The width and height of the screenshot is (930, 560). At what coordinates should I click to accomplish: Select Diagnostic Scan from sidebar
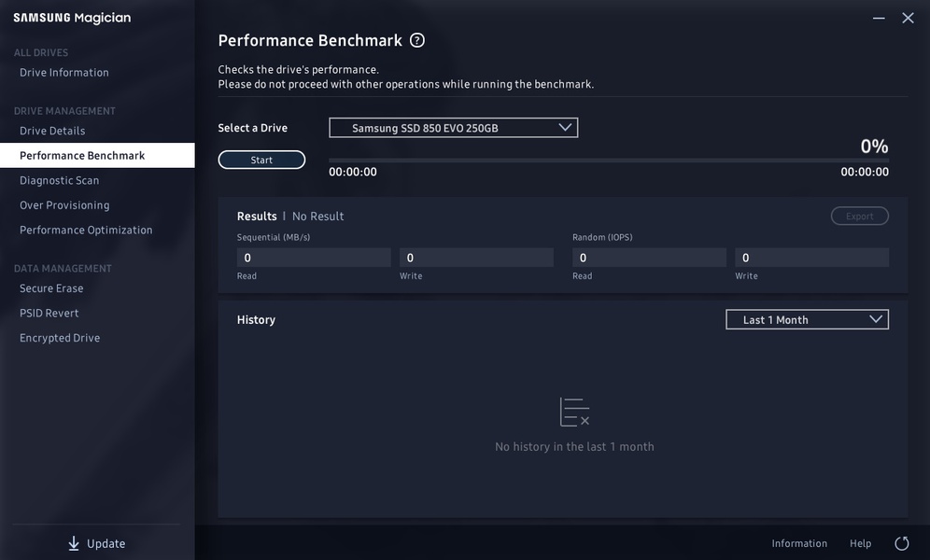[x=59, y=180]
